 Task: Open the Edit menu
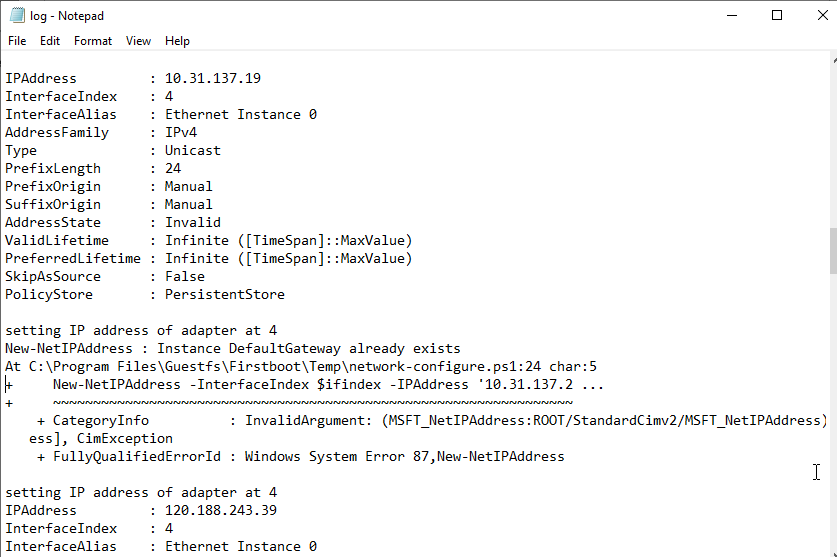pyautogui.click(x=50, y=41)
